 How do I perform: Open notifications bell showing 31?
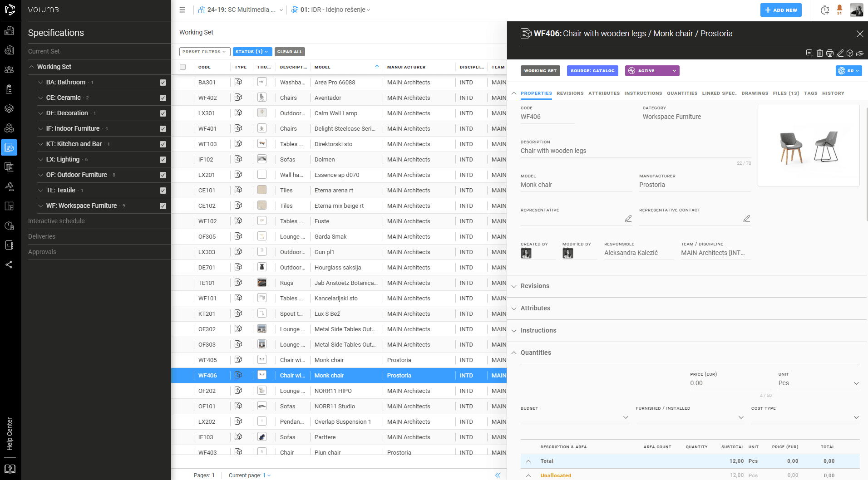tap(839, 9)
